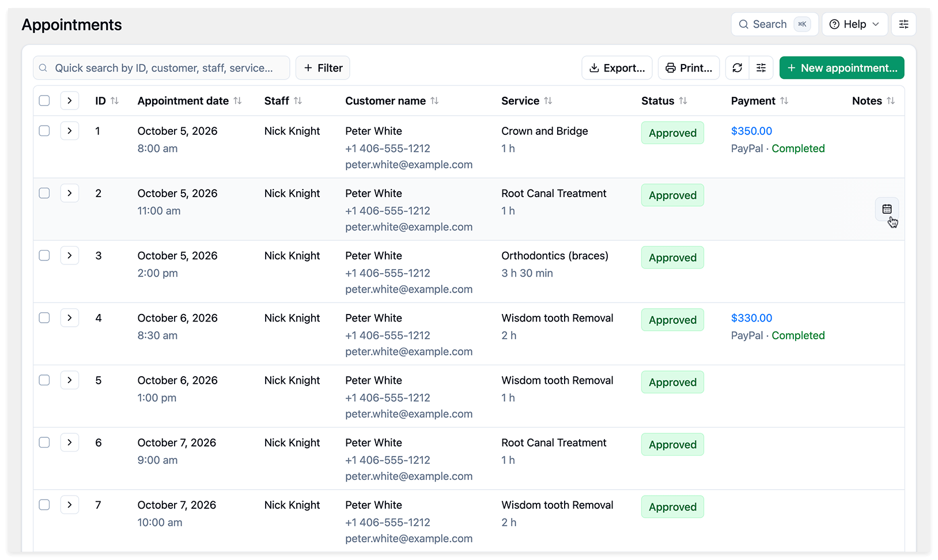The height and width of the screenshot is (560, 938).
Task: Expand details of appointment ID 4
Action: coord(70,317)
